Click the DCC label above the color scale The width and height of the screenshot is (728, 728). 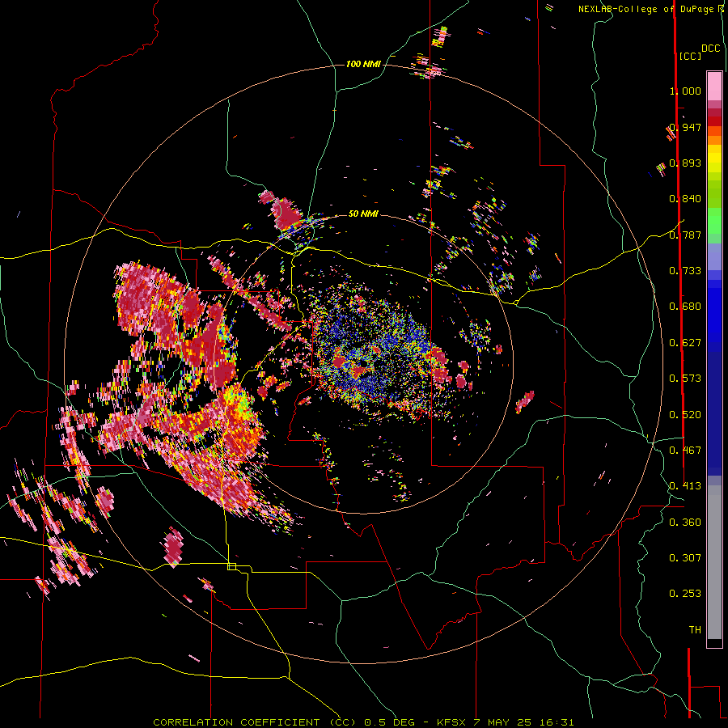click(x=711, y=49)
